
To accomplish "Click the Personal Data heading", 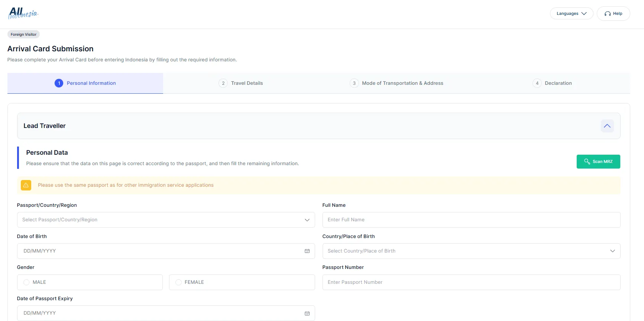I will (47, 153).
